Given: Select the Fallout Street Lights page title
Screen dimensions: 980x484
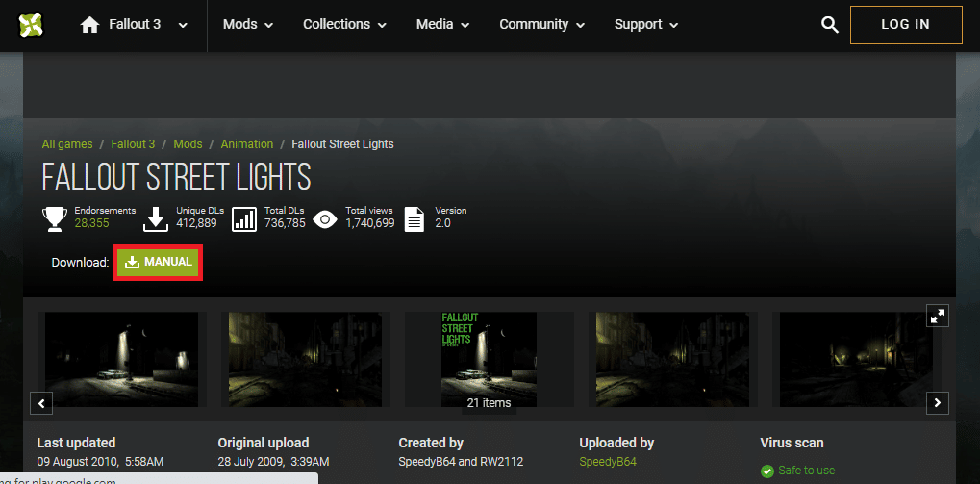Looking at the screenshot, I should coord(176,177).
